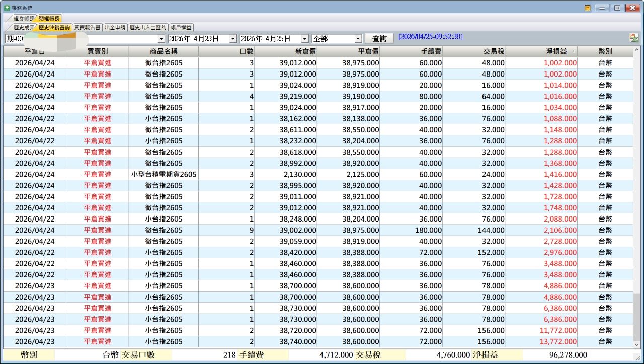Open the end date 4月25日 picker
Screen dimensions: 644x364
click(304, 39)
